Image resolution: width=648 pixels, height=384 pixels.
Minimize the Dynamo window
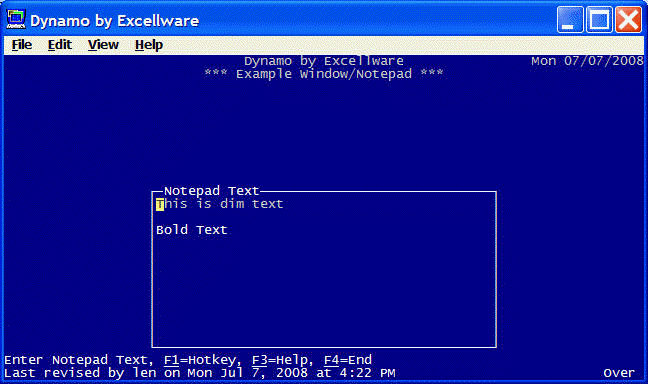[x=570, y=19]
